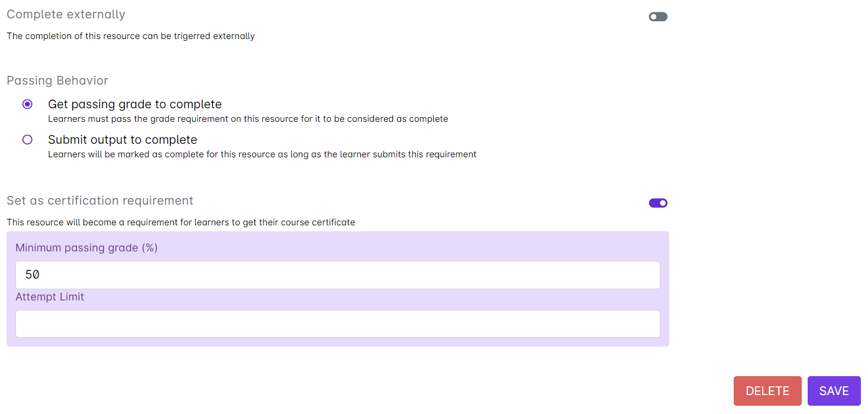Choose Submit output to complete radio button

tap(27, 140)
